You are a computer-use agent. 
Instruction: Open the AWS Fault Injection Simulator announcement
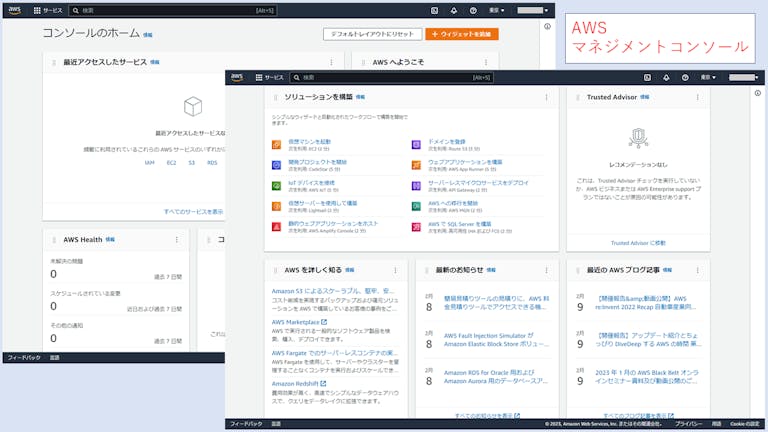pos(496,339)
